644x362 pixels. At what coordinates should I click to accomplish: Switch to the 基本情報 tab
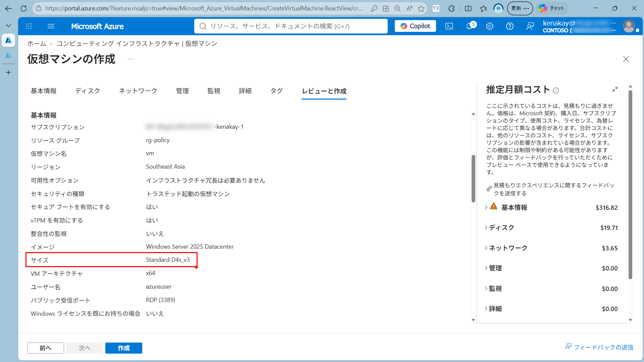click(44, 91)
